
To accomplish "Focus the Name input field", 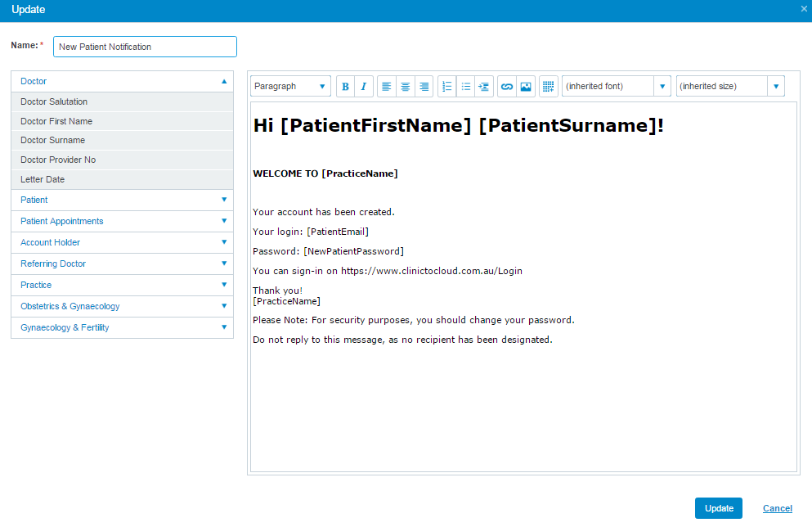I will tap(145, 47).
